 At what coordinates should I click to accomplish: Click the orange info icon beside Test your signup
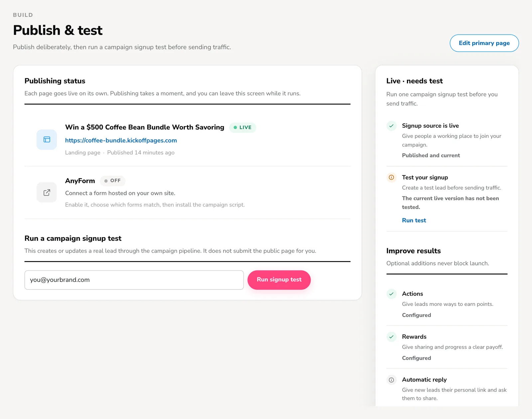pyautogui.click(x=391, y=177)
